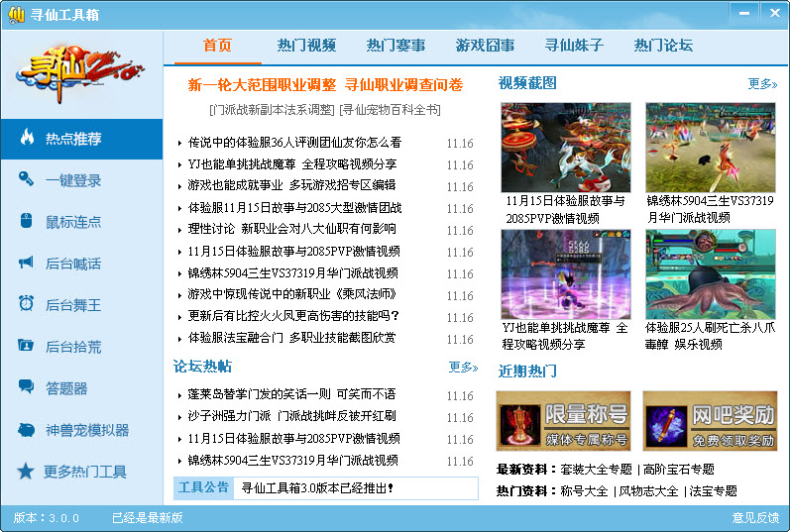The height and width of the screenshot is (532, 790).
Task: Open video thumbnail 锦绣林5904三生VS37319月华门派战视频
Action: coord(711,148)
